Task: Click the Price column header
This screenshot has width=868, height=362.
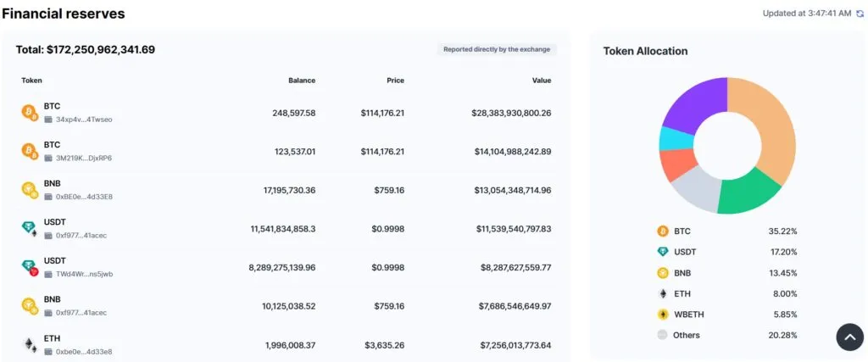Action: (394, 81)
